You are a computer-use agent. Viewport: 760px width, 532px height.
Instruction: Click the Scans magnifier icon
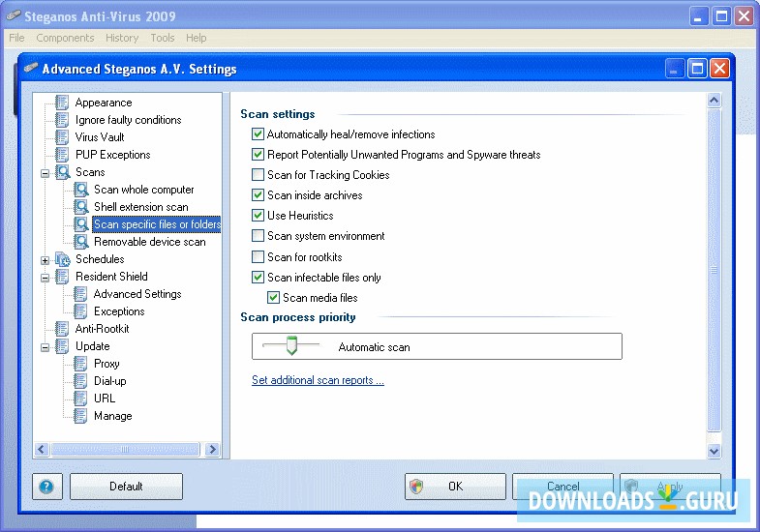(x=63, y=172)
